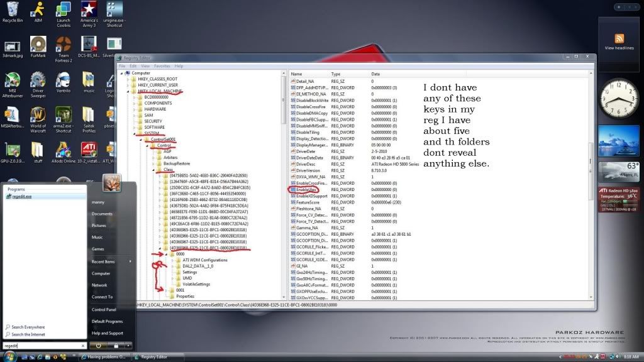Select the 0001 subkey in the tree
This screenshot has height=362, width=644.
coord(180,290)
